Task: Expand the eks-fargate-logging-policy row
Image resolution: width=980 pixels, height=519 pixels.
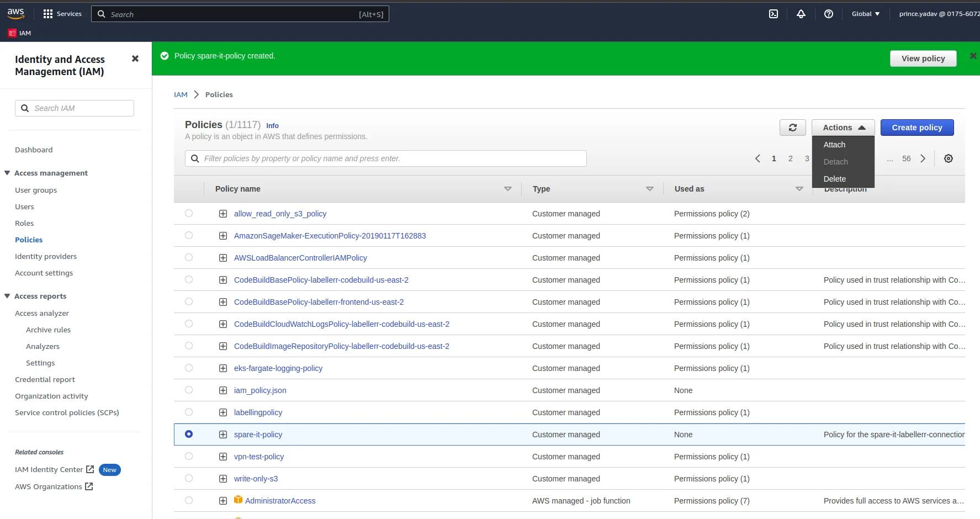Action: click(x=223, y=368)
